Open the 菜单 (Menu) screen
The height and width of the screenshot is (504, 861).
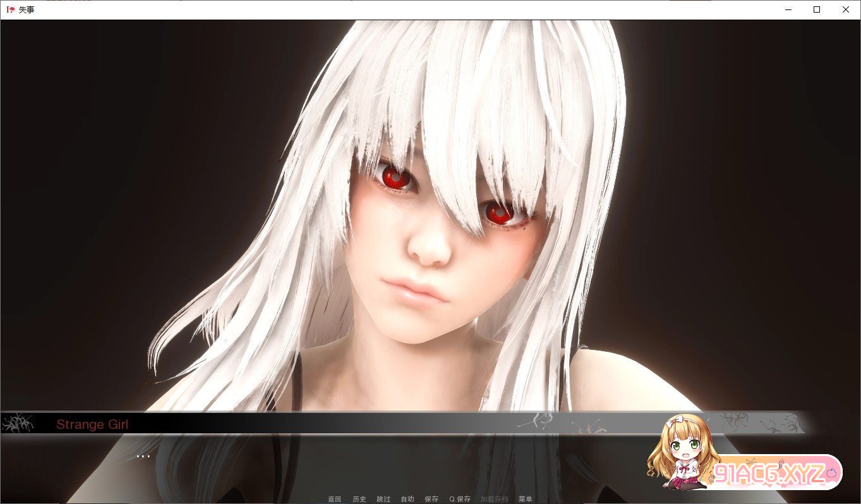(x=525, y=499)
